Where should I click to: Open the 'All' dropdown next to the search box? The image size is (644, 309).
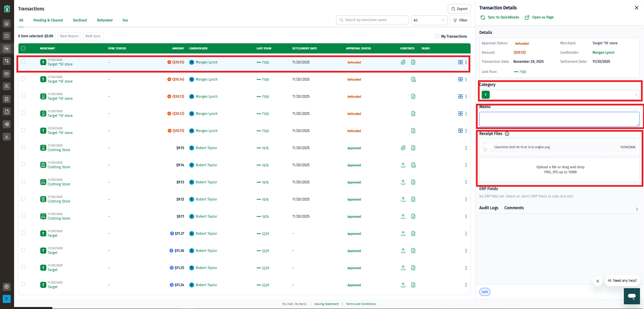pyautogui.click(x=429, y=20)
